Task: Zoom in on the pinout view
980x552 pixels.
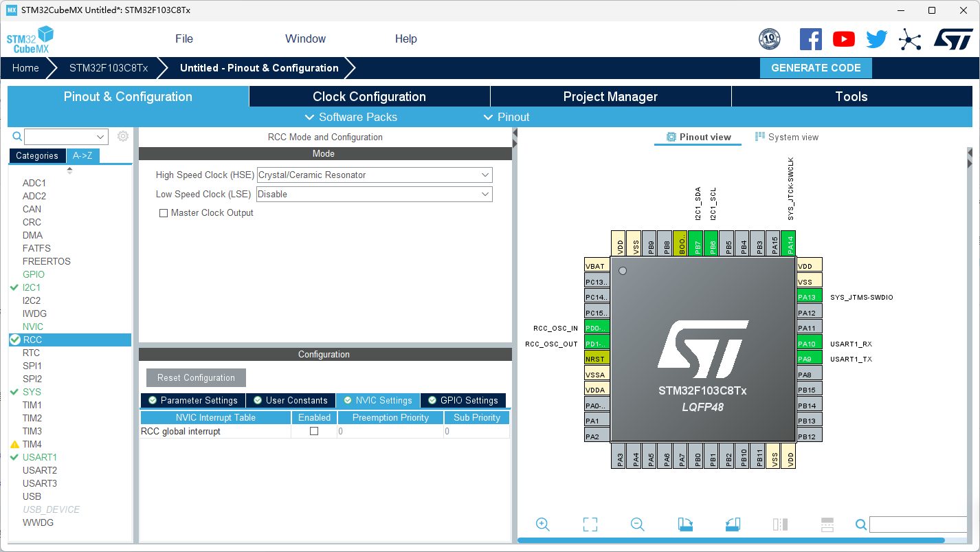Action: point(543,525)
